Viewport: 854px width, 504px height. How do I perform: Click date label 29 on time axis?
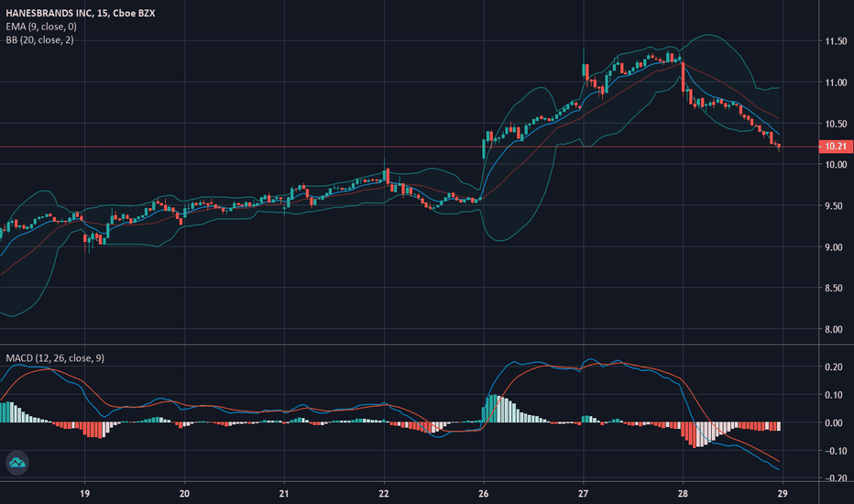pos(783,494)
